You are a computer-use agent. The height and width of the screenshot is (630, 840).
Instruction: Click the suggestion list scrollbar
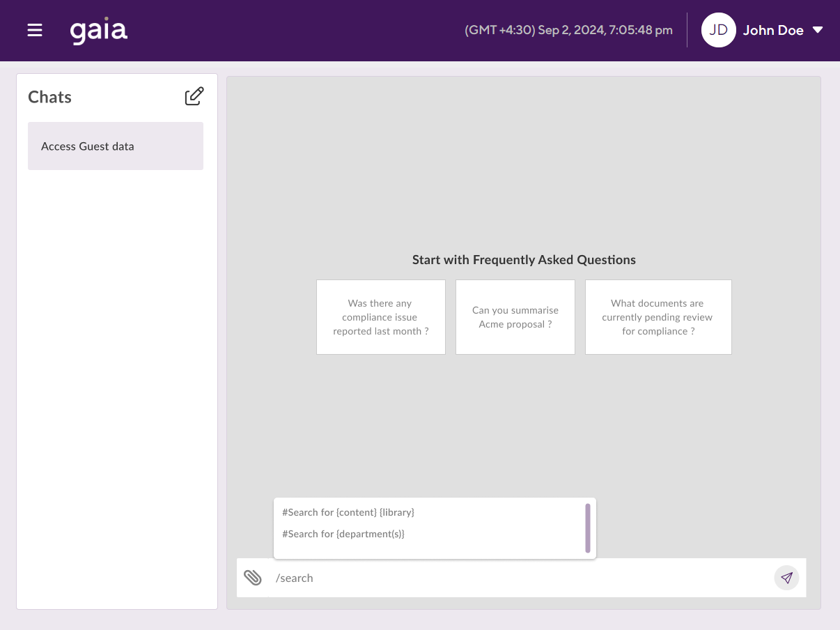coord(588,528)
